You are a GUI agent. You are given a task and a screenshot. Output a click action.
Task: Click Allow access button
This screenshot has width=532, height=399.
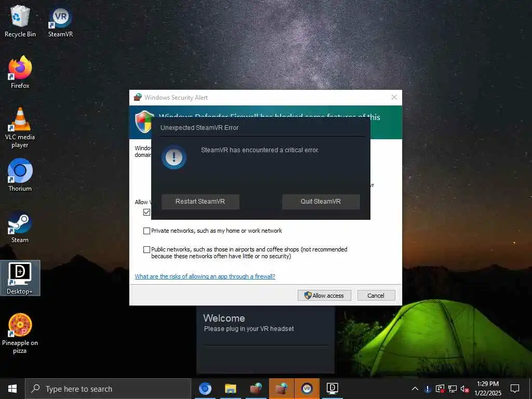324,295
